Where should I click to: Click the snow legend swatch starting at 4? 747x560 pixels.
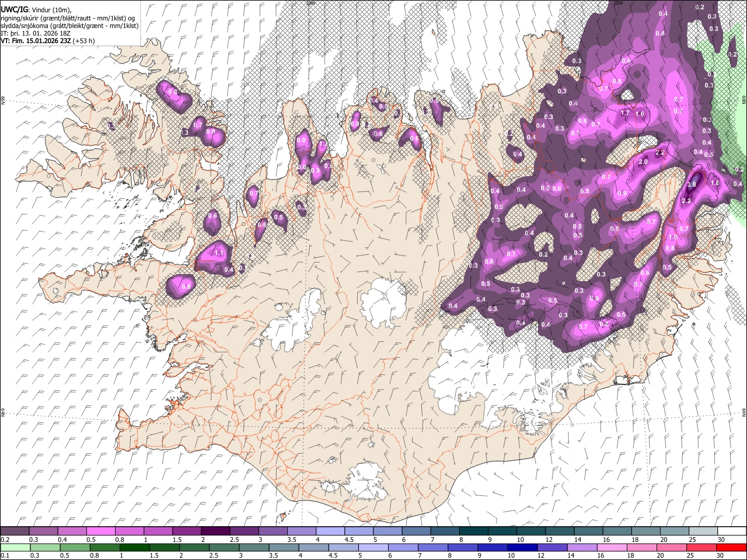[x=330, y=531]
